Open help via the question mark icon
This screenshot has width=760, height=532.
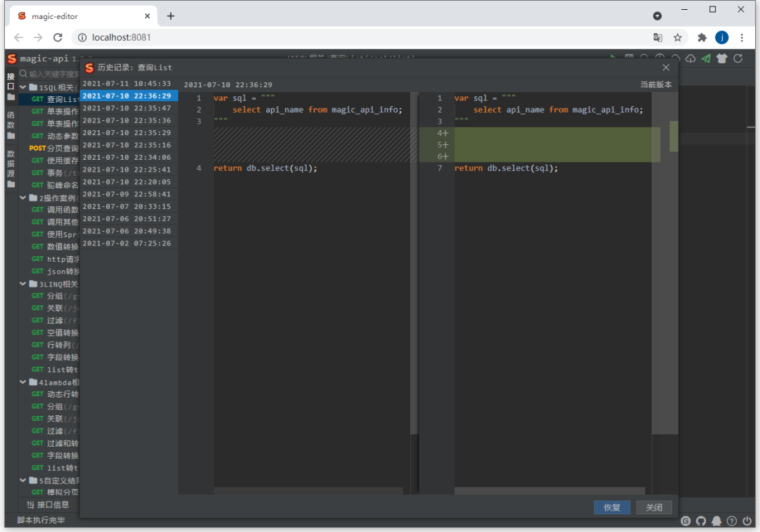[731, 521]
